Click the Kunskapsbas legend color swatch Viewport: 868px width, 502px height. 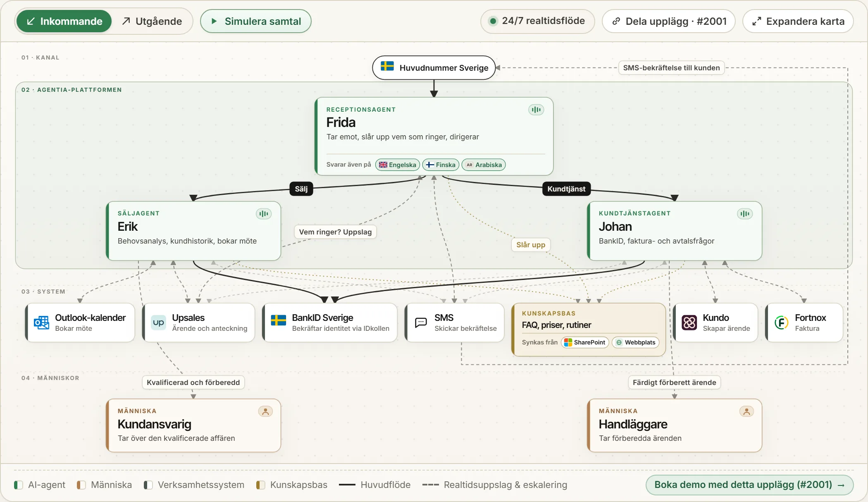(x=260, y=485)
